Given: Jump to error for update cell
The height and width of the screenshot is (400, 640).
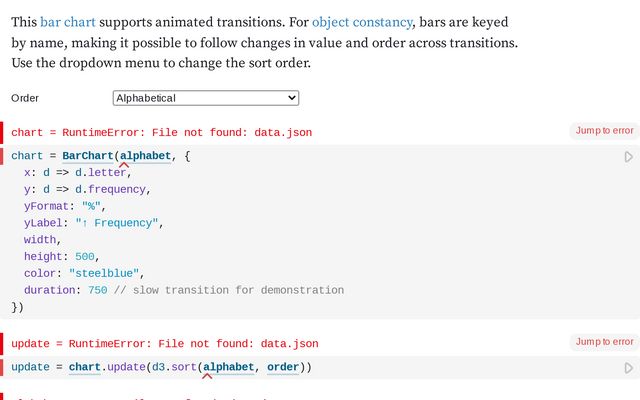Looking at the screenshot, I should (x=604, y=342).
